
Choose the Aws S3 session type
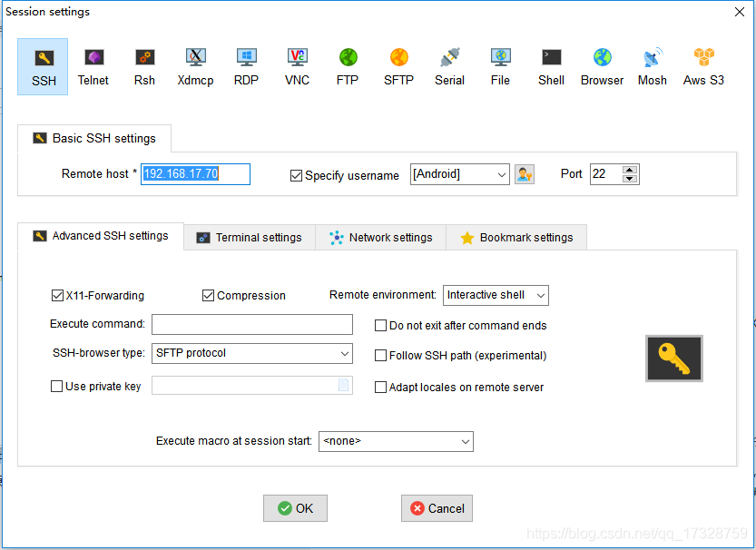[x=703, y=66]
